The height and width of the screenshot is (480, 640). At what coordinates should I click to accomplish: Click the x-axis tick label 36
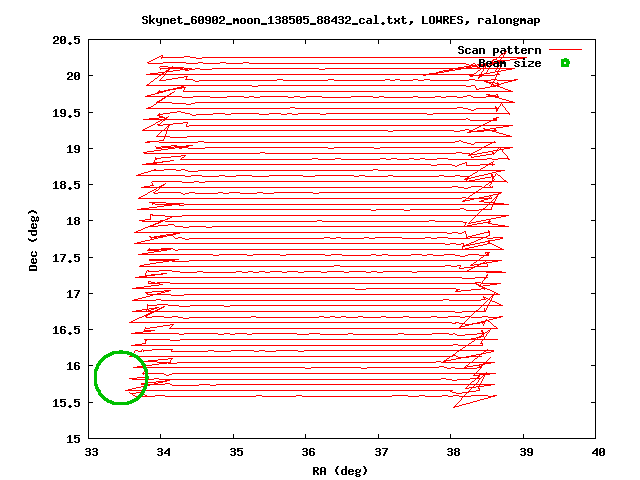(309, 452)
